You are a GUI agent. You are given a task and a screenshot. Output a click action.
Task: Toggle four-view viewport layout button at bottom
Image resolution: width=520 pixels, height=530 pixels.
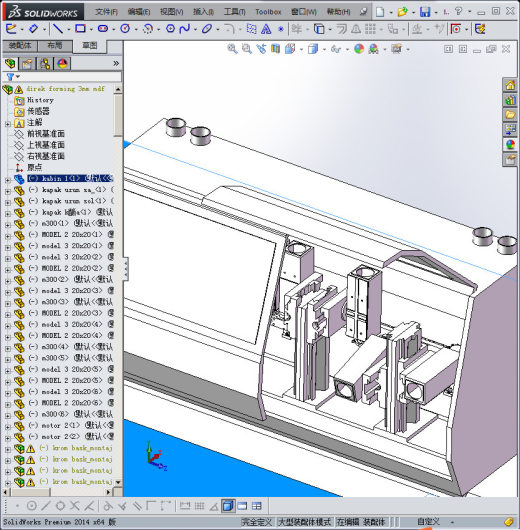tap(257, 506)
